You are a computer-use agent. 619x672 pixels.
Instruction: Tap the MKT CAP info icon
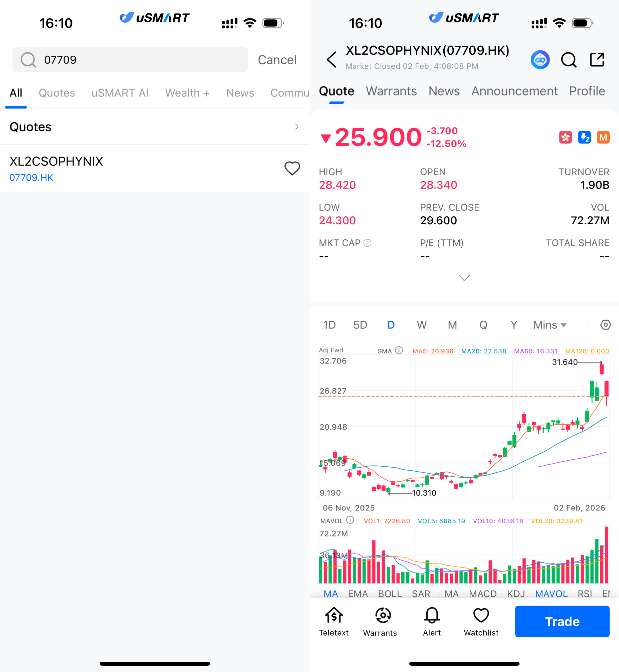click(x=368, y=243)
